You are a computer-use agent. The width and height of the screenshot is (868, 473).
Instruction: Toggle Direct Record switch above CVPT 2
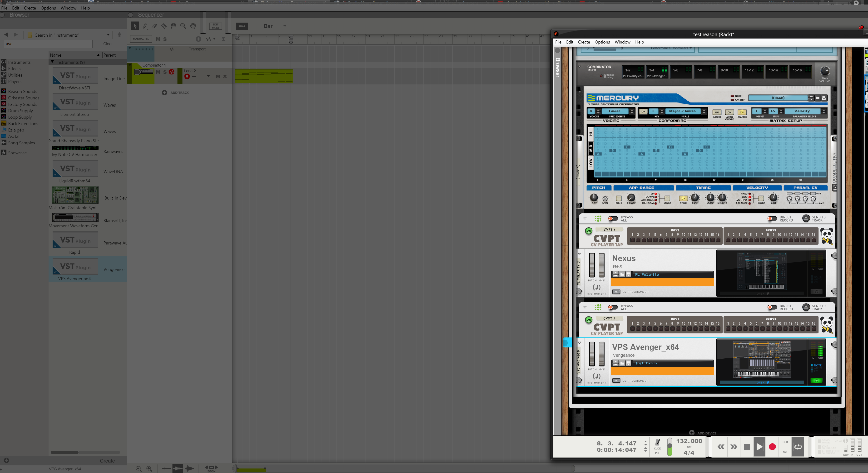point(772,307)
